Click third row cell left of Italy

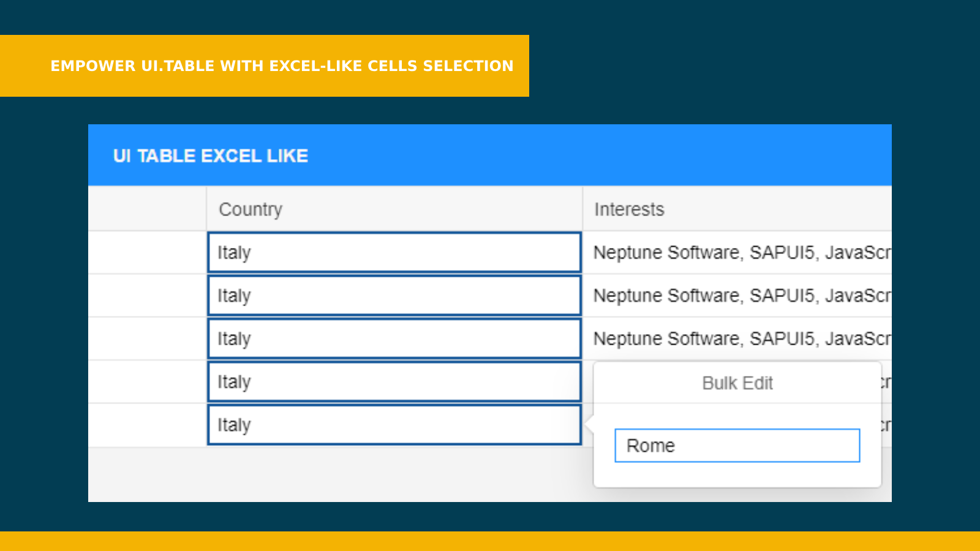click(147, 339)
